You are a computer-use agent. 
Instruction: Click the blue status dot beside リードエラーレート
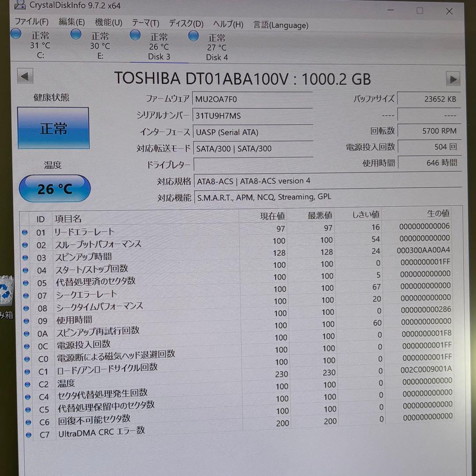pyautogui.click(x=26, y=232)
